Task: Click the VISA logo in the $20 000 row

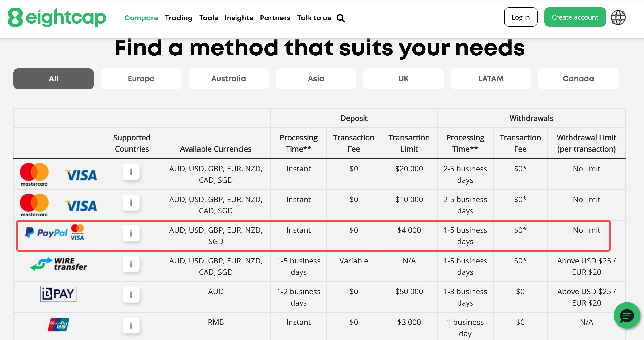Action: point(81,175)
